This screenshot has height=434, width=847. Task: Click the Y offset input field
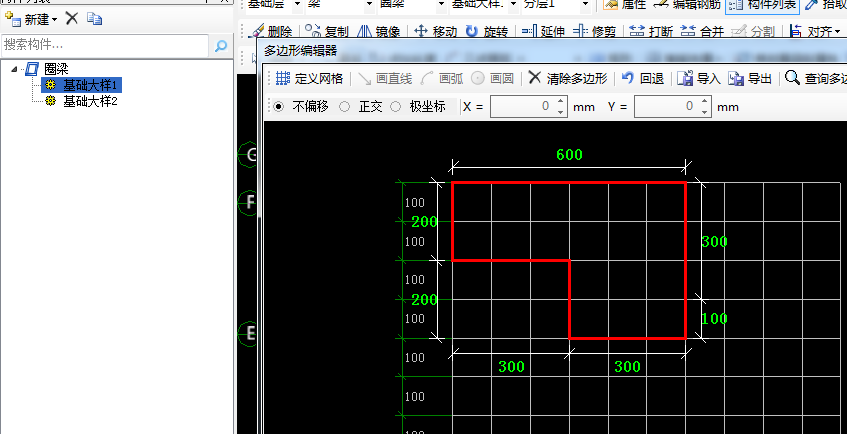point(666,106)
